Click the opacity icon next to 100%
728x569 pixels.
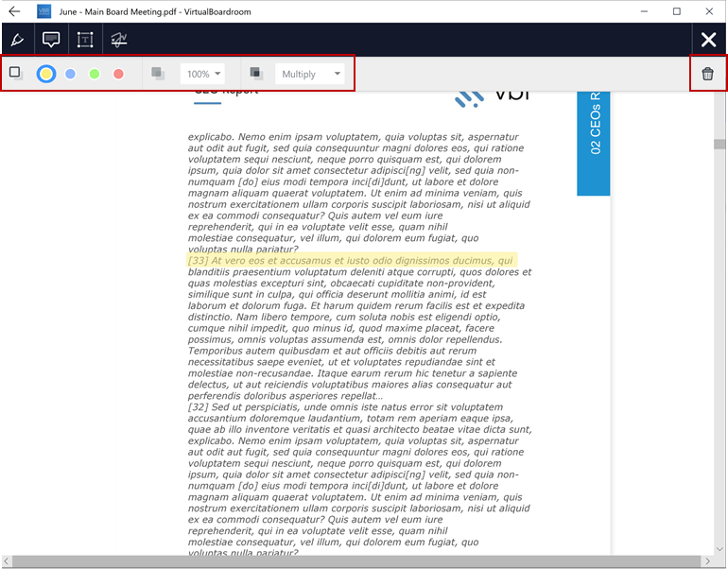[158, 74]
